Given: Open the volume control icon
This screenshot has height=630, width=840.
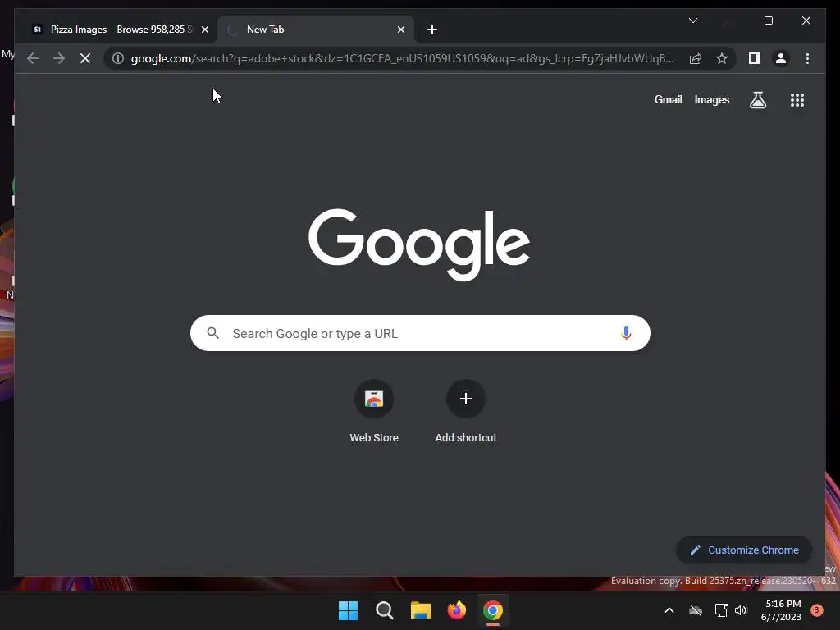Looking at the screenshot, I should 741,610.
